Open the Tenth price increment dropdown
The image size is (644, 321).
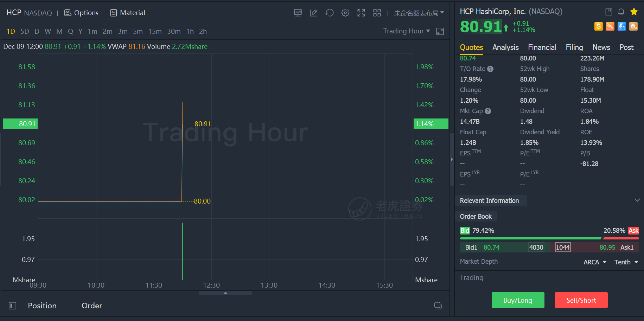click(626, 262)
